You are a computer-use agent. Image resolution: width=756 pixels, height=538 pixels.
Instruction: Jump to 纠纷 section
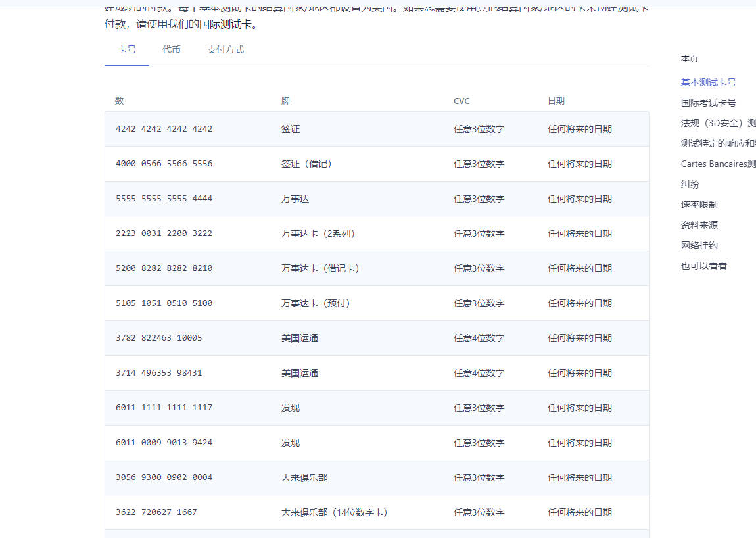click(x=690, y=184)
